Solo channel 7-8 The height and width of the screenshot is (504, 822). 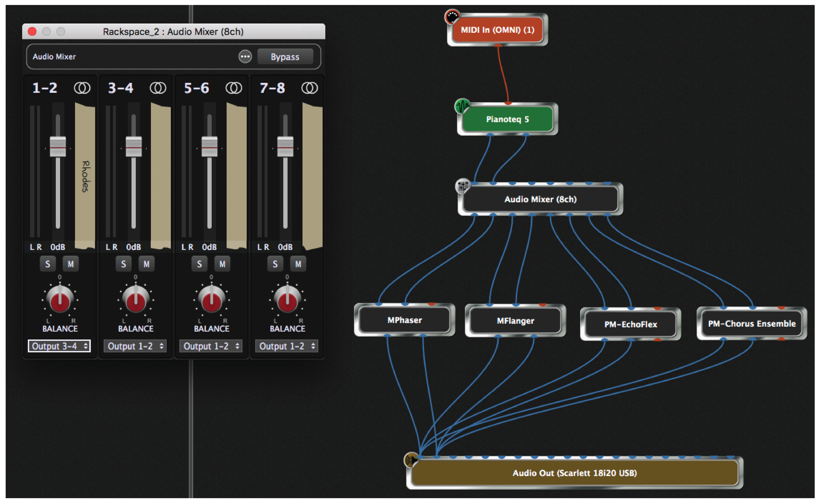point(275,264)
